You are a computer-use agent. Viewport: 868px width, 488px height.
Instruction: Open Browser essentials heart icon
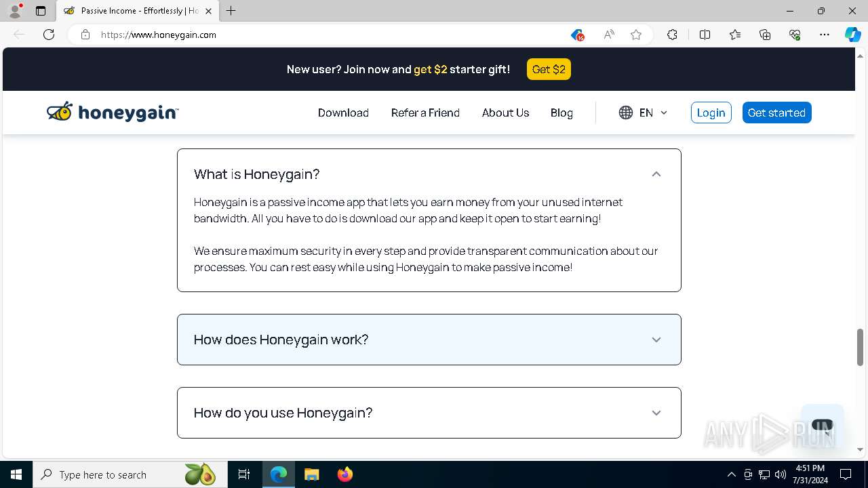tap(795, 35)
